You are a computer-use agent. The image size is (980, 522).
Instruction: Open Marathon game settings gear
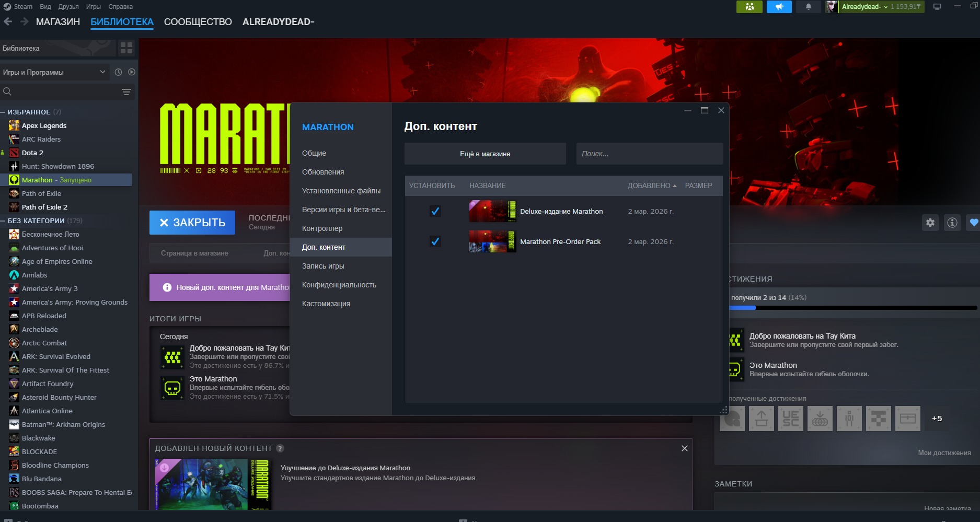[x=930, y=223]
